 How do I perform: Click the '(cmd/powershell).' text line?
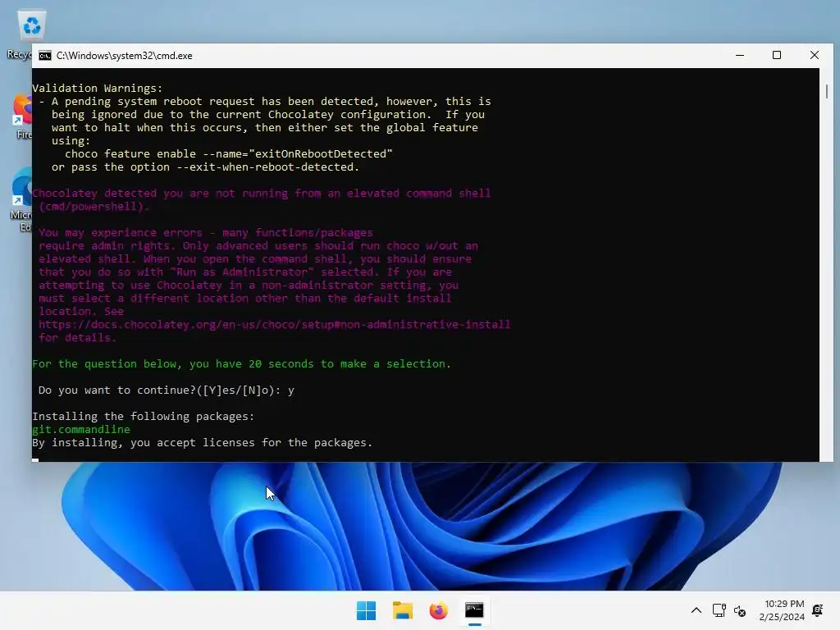pos(94,206)
